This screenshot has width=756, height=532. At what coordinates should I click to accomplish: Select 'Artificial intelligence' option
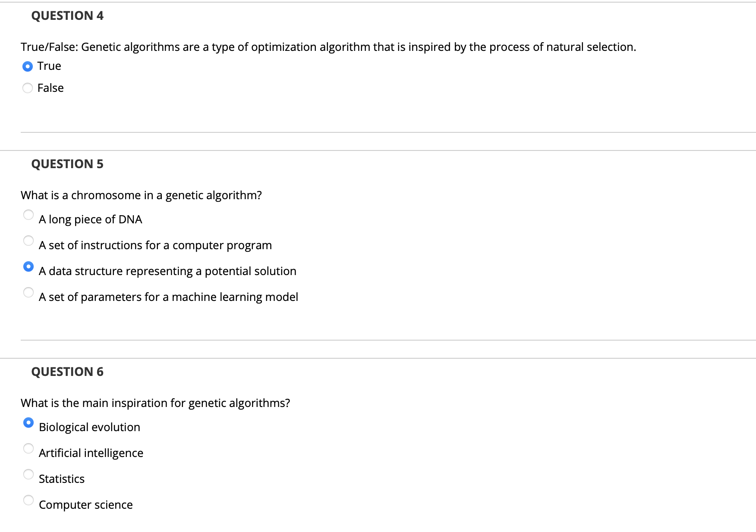(28, 448)
